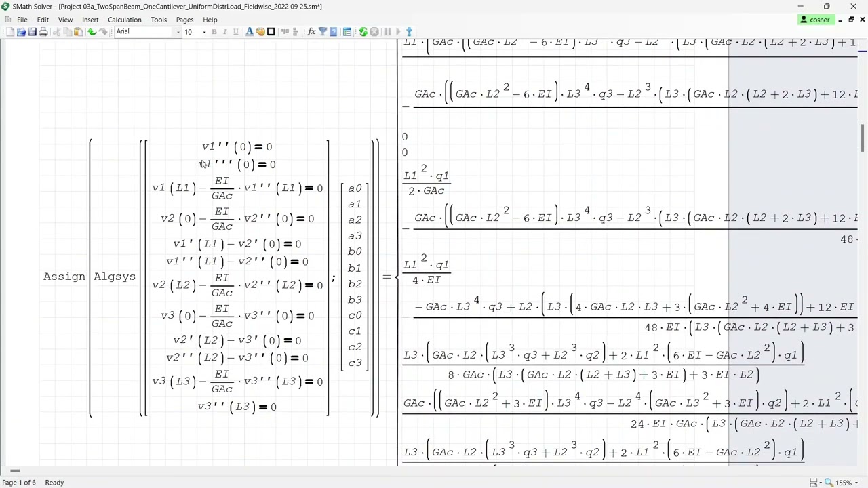Open the side panel icon

click(x=347, y=32)
